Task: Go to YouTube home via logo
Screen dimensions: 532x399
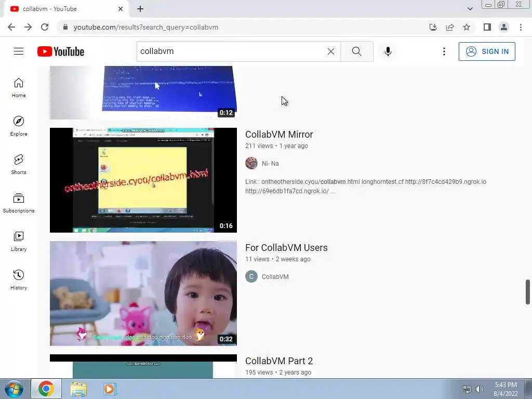Action: tap(61, 51)
